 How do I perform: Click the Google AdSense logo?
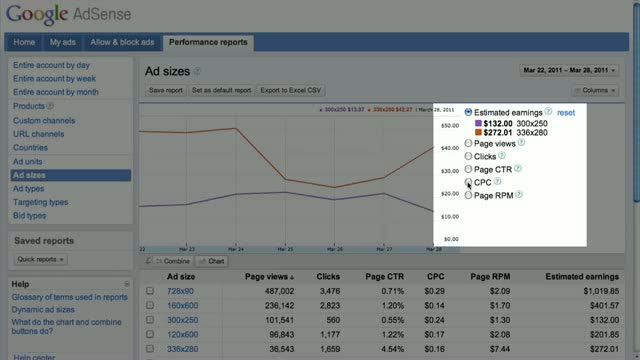click(x=69, y=14)
